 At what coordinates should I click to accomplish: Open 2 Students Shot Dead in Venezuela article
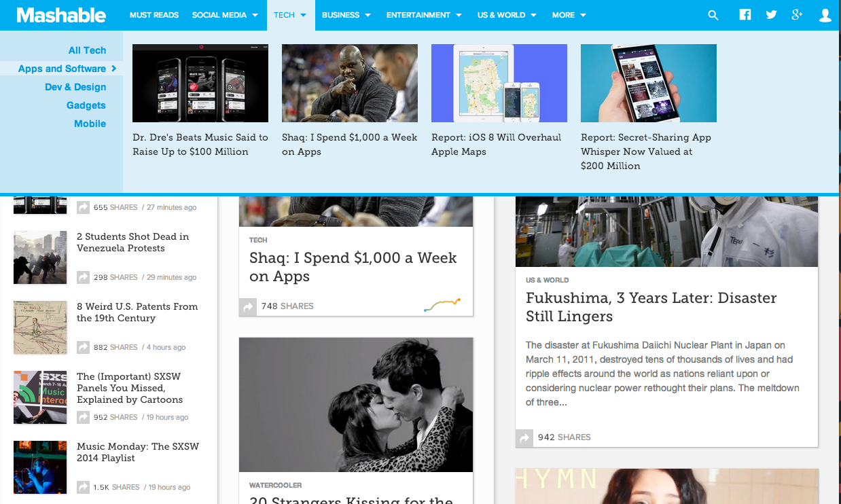coord(133,242)
